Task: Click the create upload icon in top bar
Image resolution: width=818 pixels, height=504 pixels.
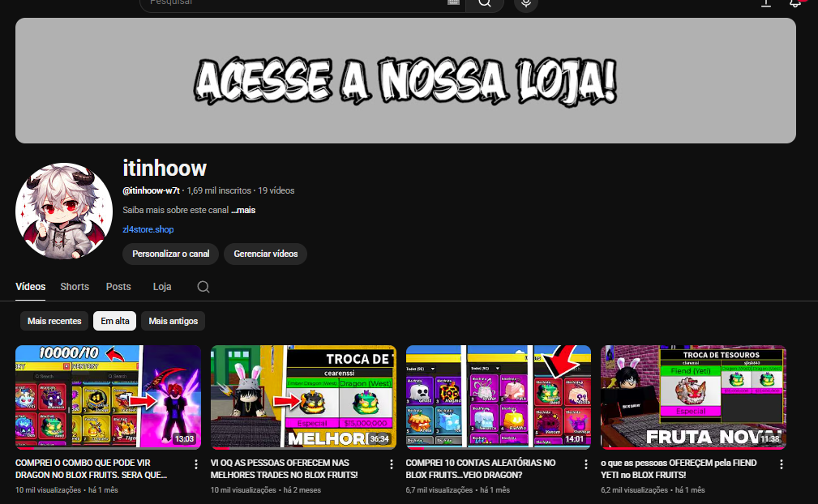Action: [766, 3]
